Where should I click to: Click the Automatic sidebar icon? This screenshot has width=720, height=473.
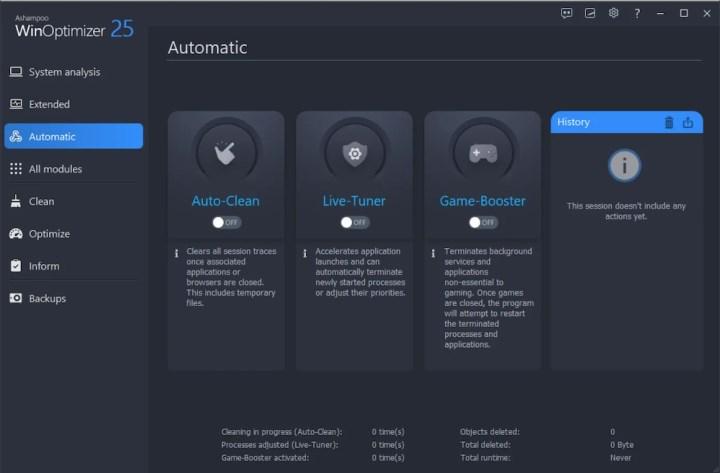(16, 136)
